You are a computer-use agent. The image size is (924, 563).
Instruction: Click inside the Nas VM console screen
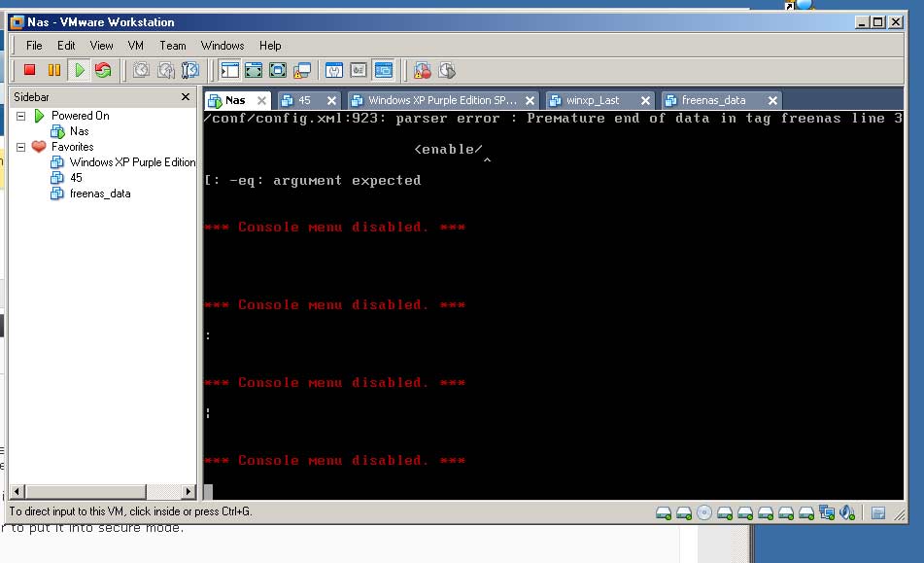(x=554, y=304)
